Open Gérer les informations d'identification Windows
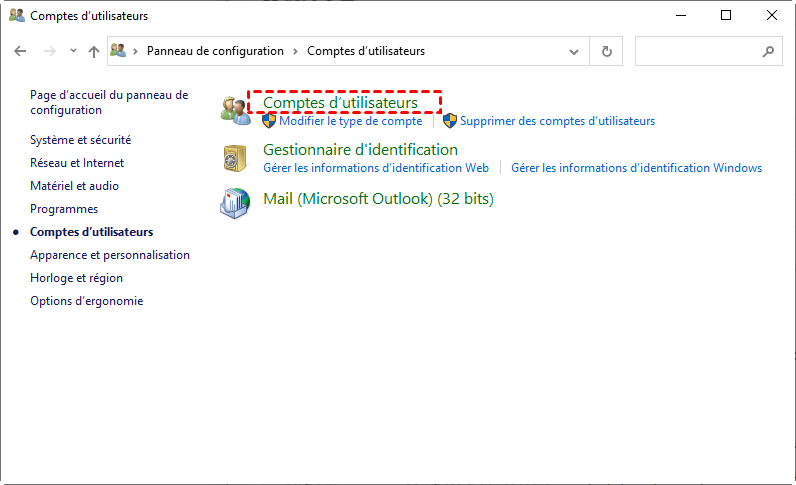Viewport: 796px width, 485px height. pyautogui.click(x=637, y=168)
